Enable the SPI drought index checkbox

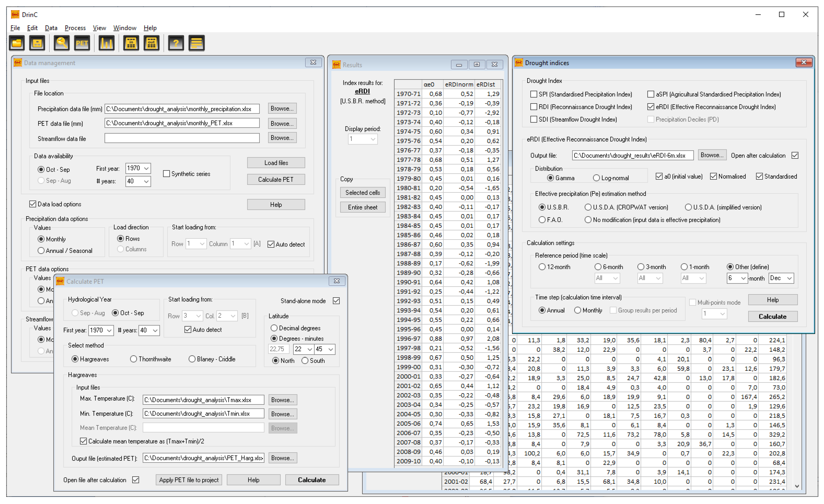click(534, 94)
